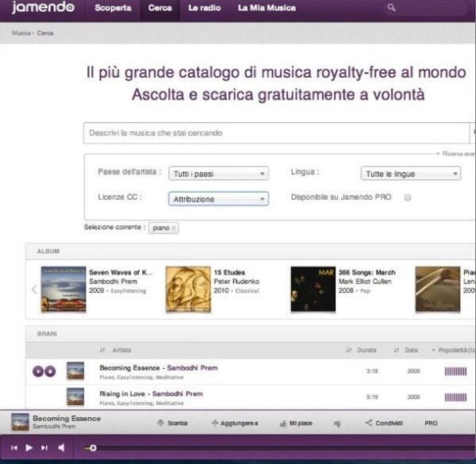Open the Lingua dropdown
The height and width of the screenshot is (464, 476).
coord(410,174)
